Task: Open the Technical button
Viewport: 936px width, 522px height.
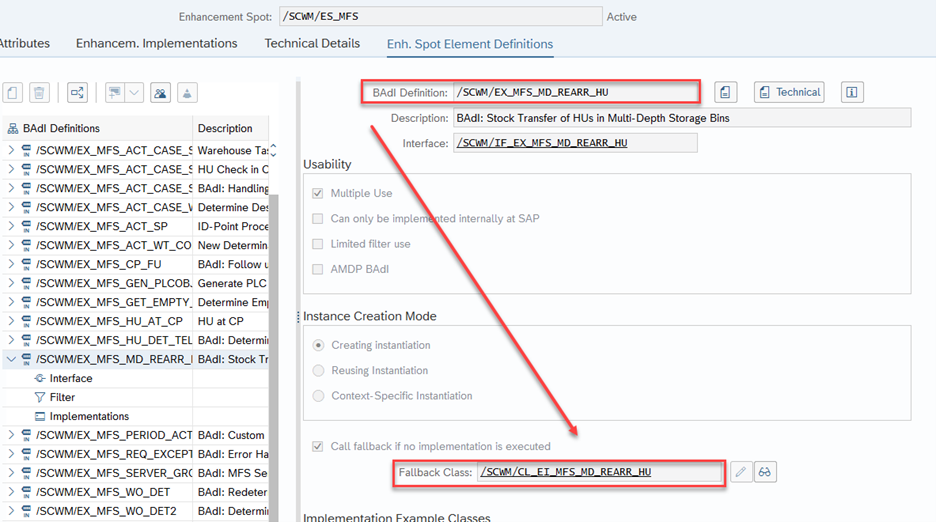Action: (x=789, y=92)
